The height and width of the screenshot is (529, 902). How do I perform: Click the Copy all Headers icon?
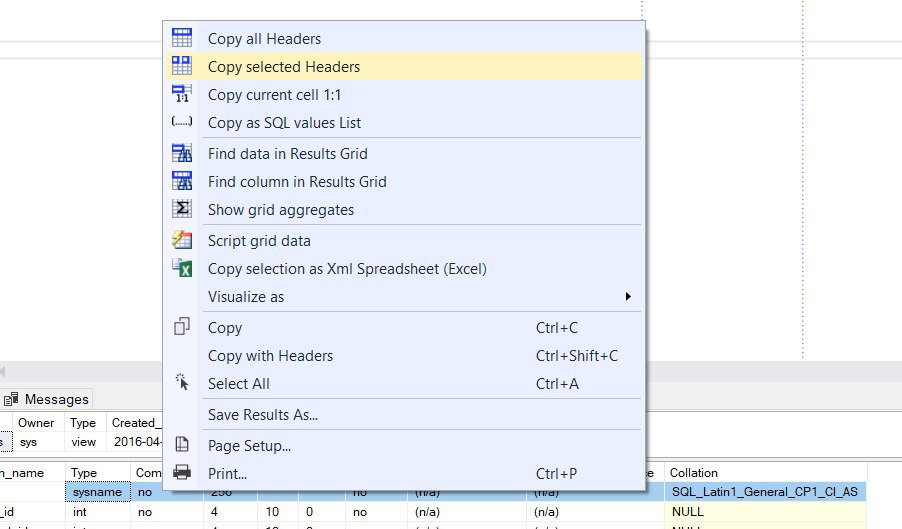pos(182,39)
